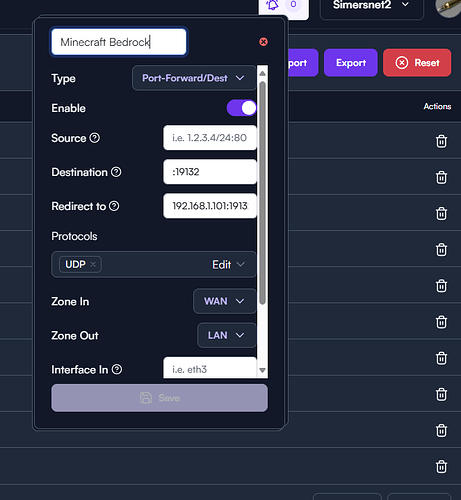Delete the last rule via trash icon
Viewport: 461px width, 500px height.
coord(441,467)
